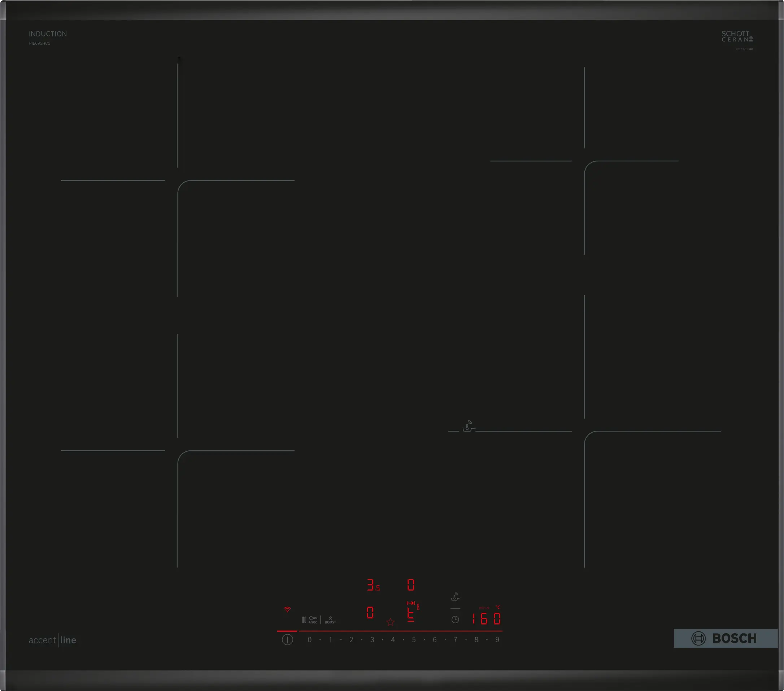Pause cooking with the pause icon
The width and height of the screenshot is (784, 691).
coord(304,620)
